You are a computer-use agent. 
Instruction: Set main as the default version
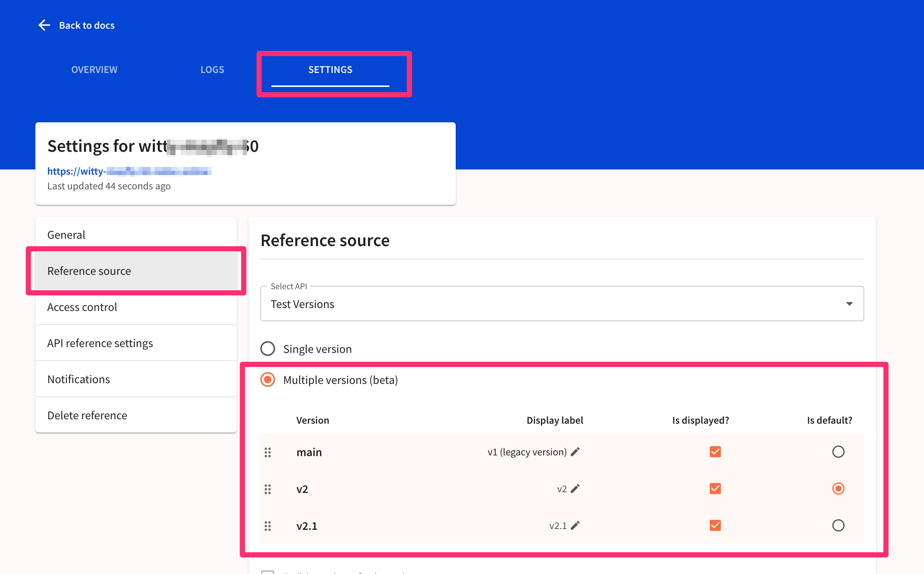(x=838, y=451)
